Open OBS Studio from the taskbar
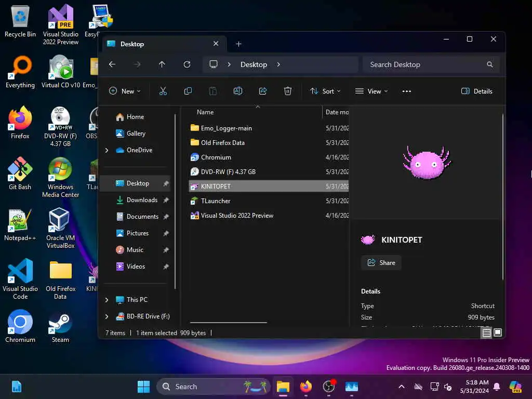This screenshot has height=399, width=532. coord(329,387)
